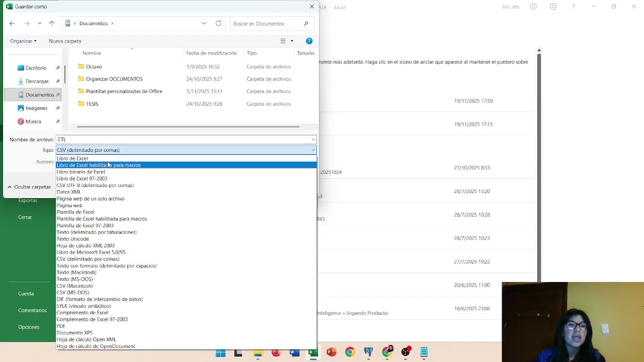Click the Excel icon on the taskbar

[x=312, y=352]
